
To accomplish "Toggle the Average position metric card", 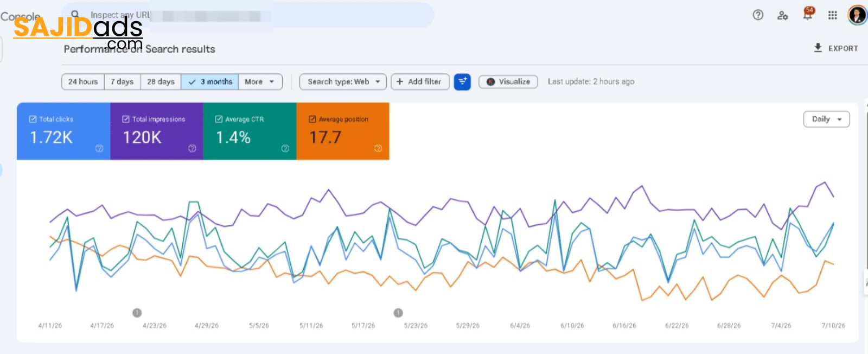I will 343,131.
